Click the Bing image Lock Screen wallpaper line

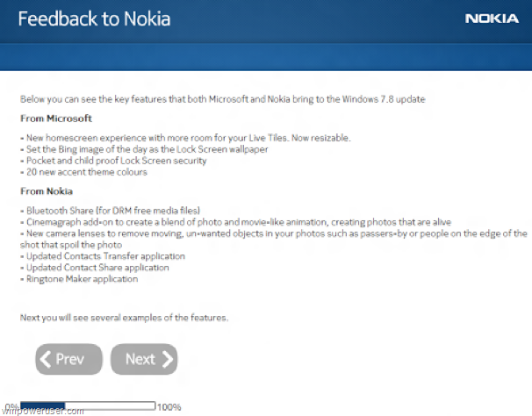tap(144, 150)
